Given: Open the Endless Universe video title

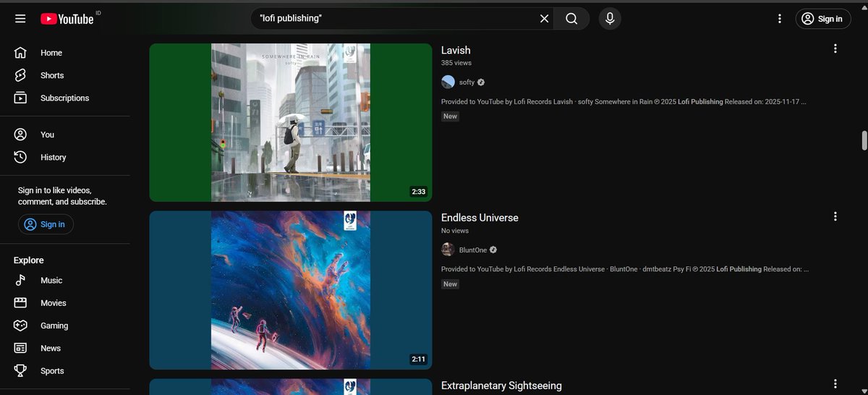Looking at the screenshot, I should [x=480, y=218].
